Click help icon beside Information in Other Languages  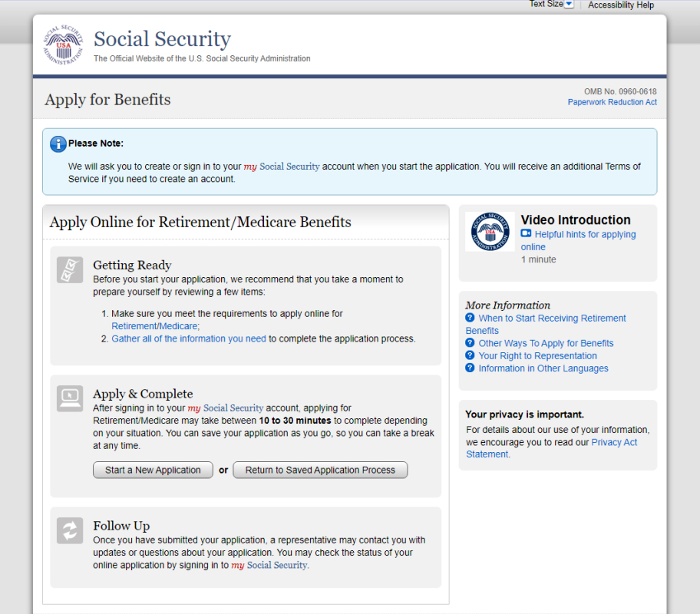click(x=470, y=368)
